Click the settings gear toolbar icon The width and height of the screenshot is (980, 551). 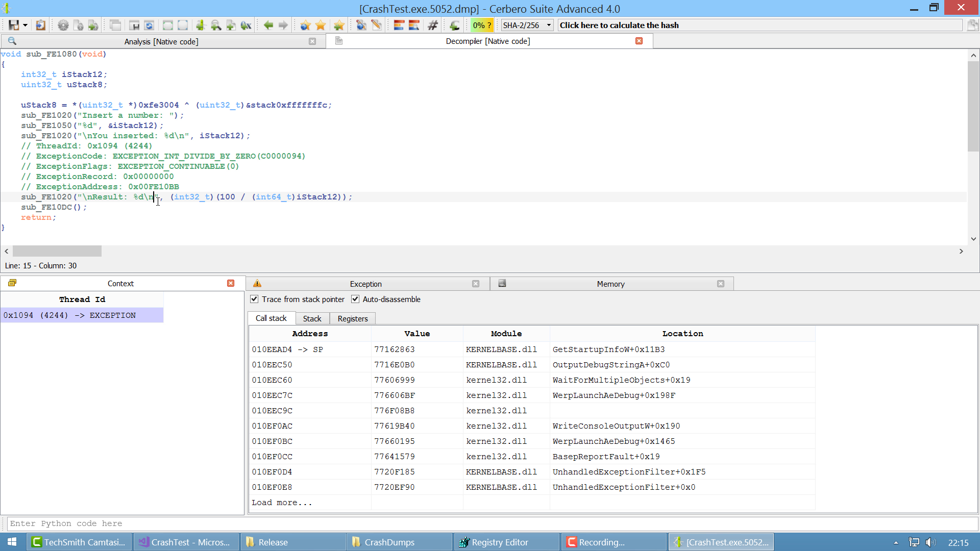click(63, 25)
